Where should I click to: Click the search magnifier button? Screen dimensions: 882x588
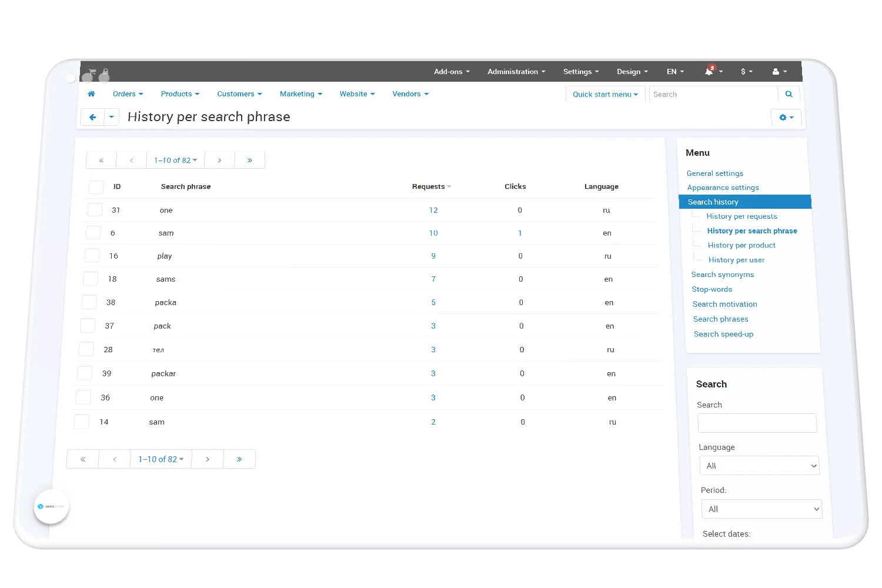coord(789,94)
